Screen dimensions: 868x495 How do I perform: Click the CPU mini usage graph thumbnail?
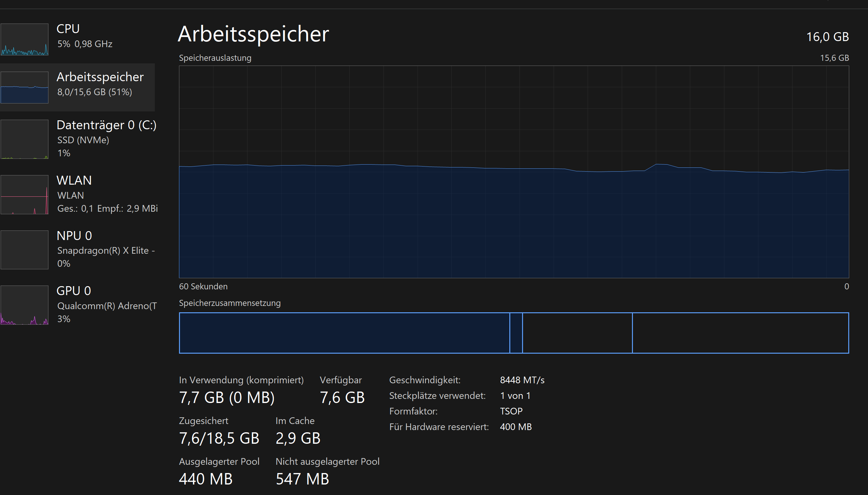pyautogui.click(x=25, y=39)
